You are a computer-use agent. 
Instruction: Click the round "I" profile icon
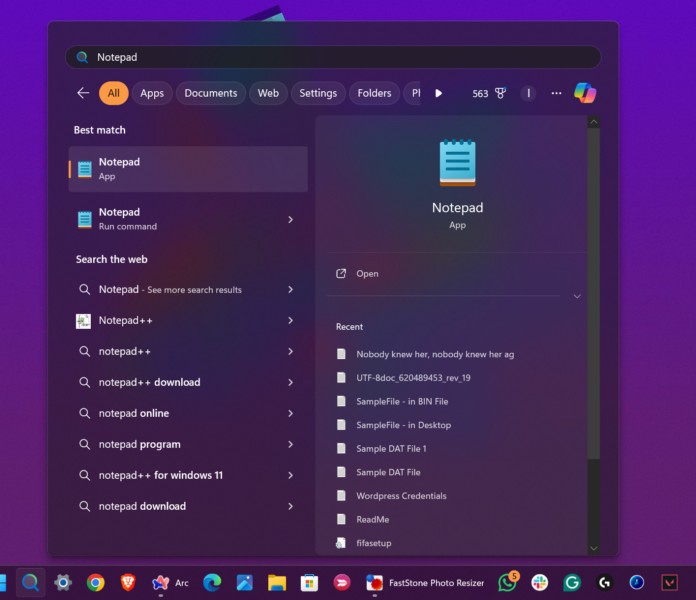click(528, 93)
